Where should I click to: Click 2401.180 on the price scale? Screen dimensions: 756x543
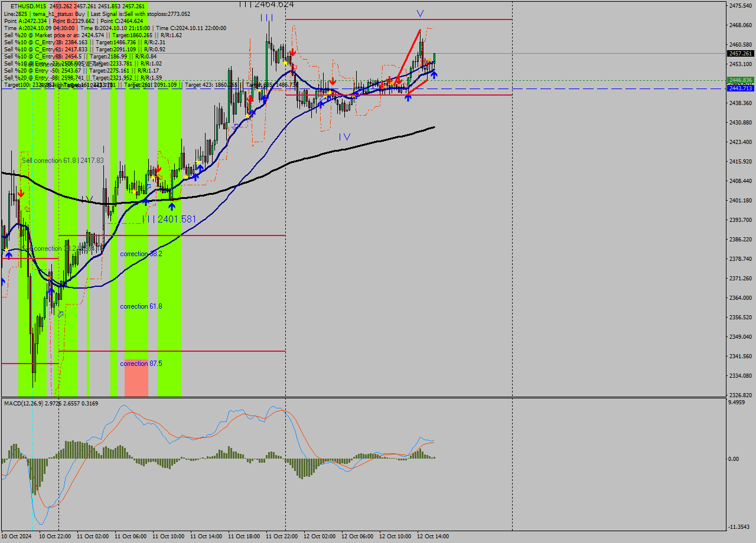(x=740, y=201)
